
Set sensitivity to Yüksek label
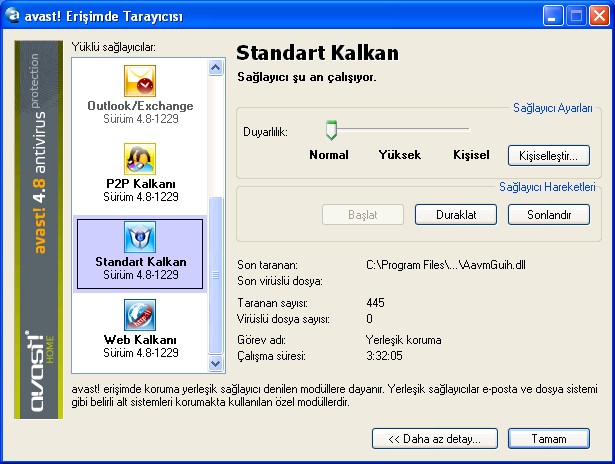click(x=399, y=155)
